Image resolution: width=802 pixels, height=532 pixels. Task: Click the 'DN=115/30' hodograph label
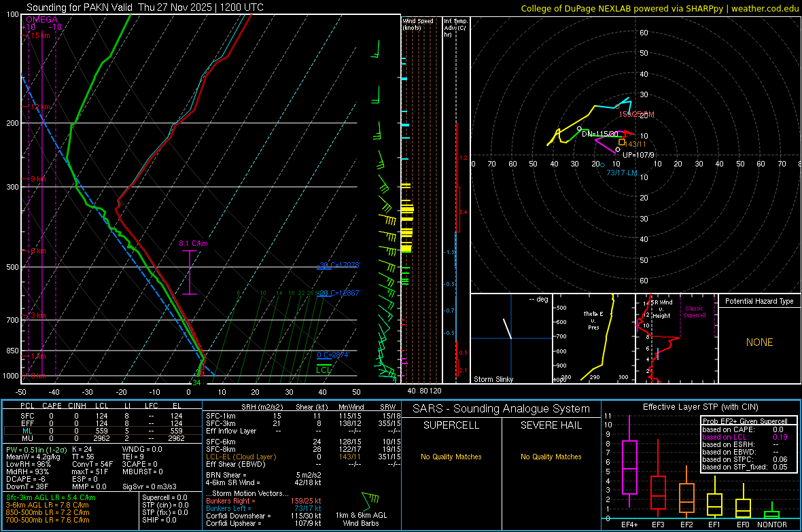[600, 134]
